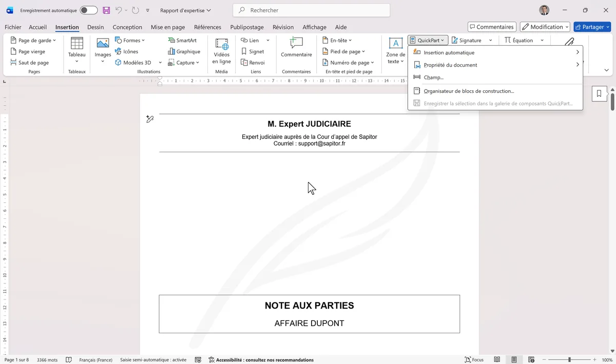Insert Vidéos en ligne media

pyautogui.click(x=221, y=51)
